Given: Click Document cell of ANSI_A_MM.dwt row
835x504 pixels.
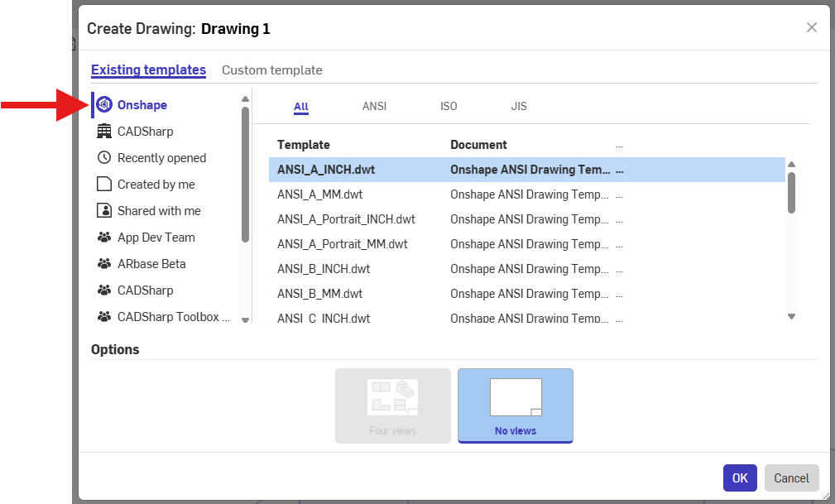Looking at the screenshot, I should pos(530,194).
